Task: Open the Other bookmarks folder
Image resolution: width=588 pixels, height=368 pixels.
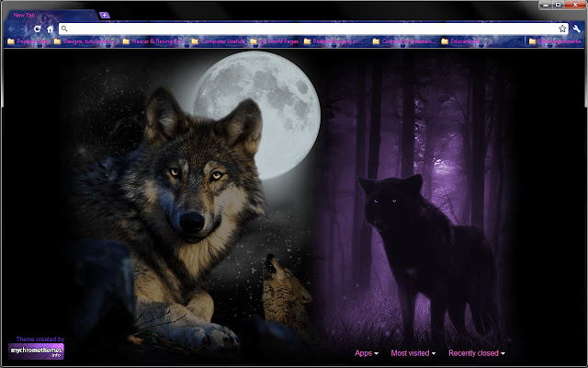Action: coord(555,41)
